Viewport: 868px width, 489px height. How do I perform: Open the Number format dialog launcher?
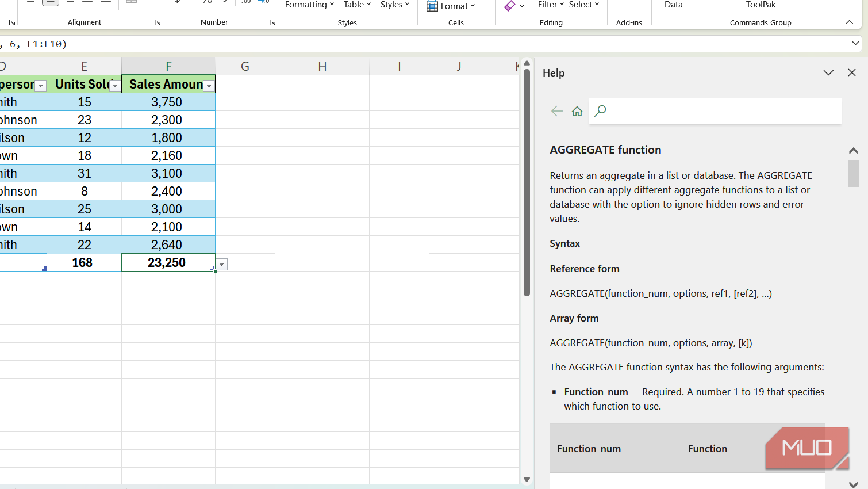click(272, 22)
